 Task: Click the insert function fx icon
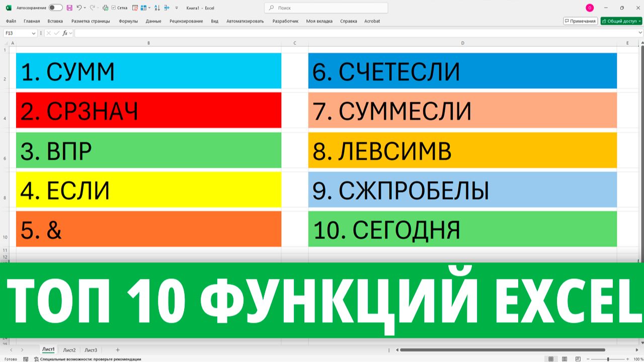pos(64,33)
